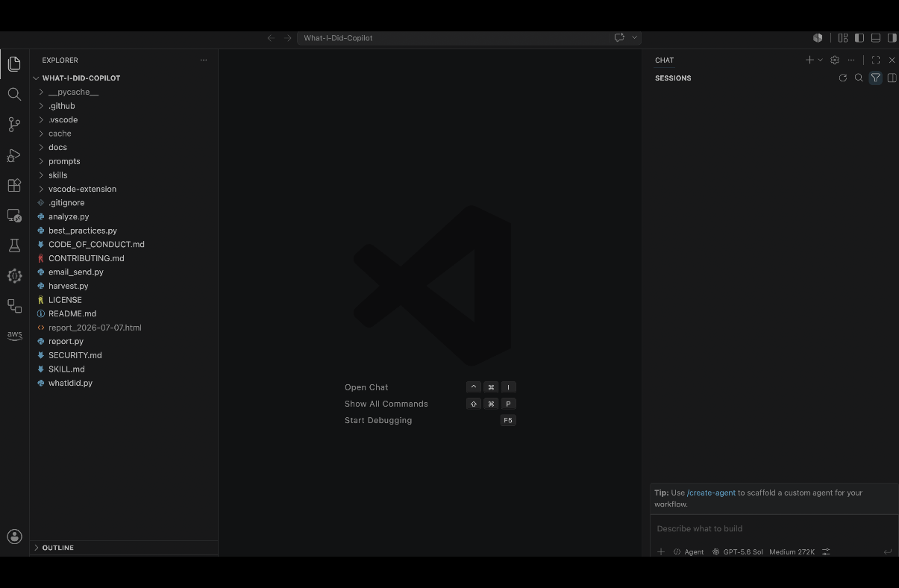
Task: Open chat panel more actions ellipsis
Action: pos(851,60)
